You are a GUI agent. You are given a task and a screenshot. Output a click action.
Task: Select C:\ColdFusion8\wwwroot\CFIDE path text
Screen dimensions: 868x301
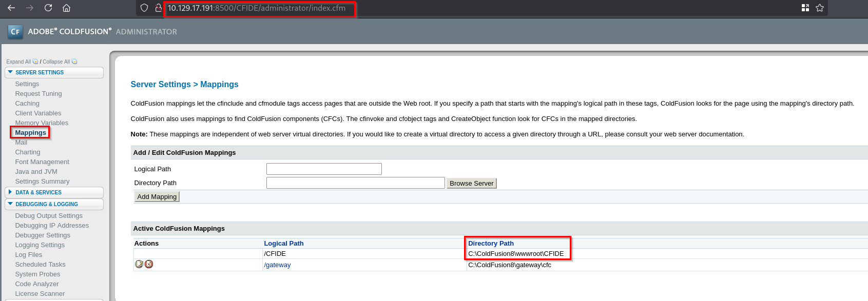pos(516,254)
